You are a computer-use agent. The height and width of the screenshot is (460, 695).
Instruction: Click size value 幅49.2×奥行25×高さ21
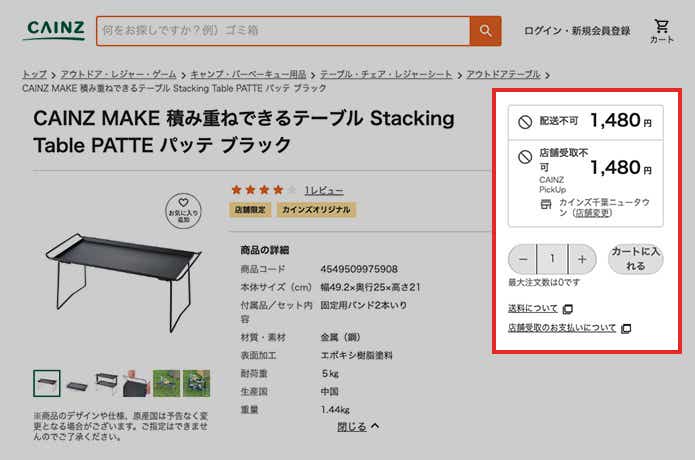370,287
